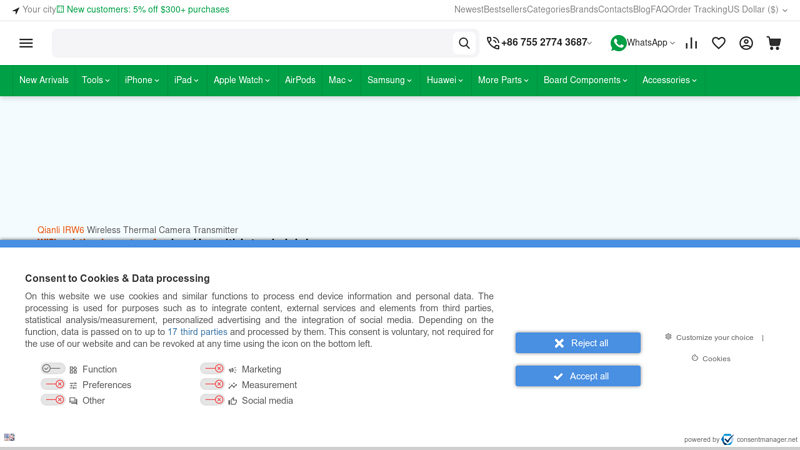
Task: Open the Blog link
Action: pyautogui.click(x=642, y=10)
